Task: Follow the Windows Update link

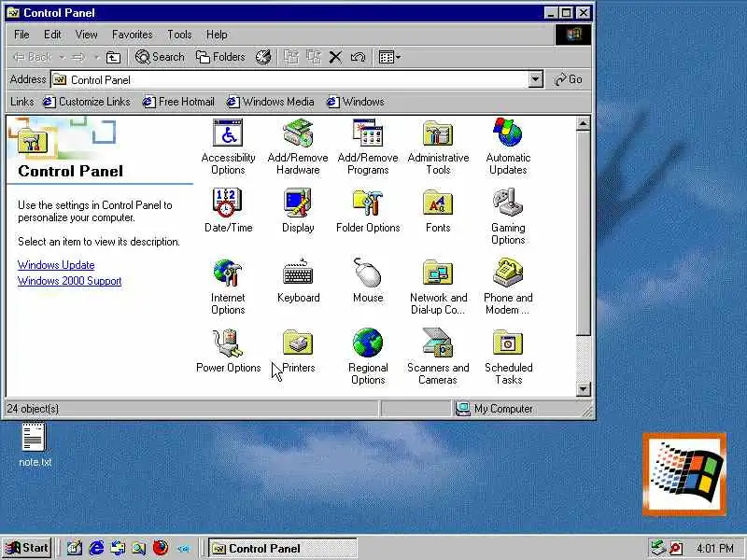Action: tap(56, 265)
